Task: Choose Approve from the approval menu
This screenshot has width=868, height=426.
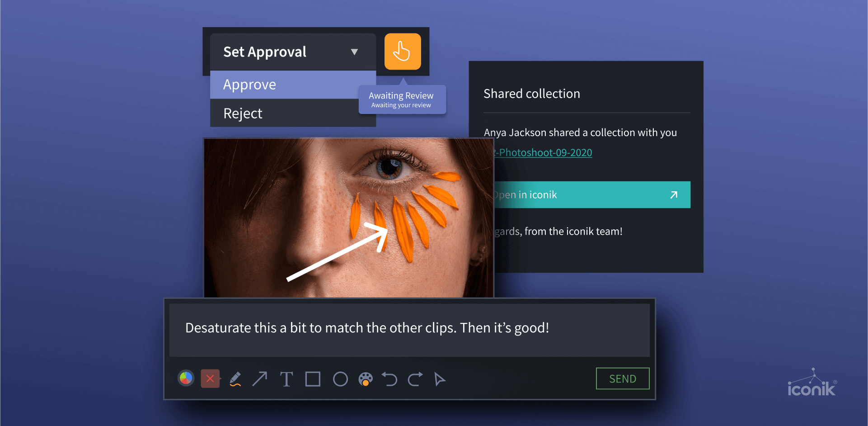Action: (x=293, y=85)
